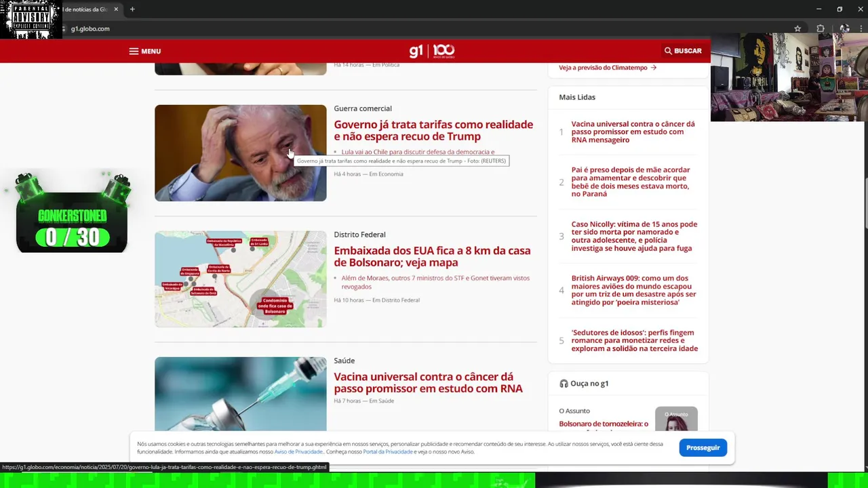Open the Aviso de Privacidade link
Image resolution: width=868 pixels, height=488 pixels.
click(x=298, y=452)
